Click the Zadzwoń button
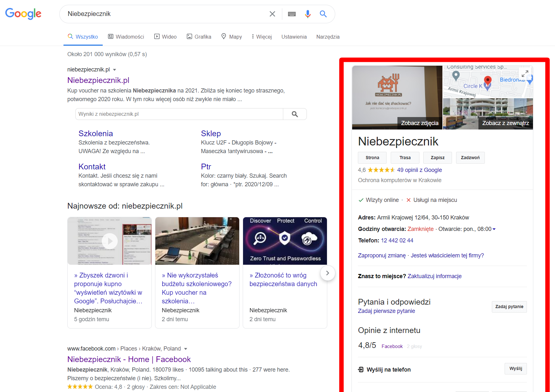This screenshot has height=392, width=555. tap(470, 158)
